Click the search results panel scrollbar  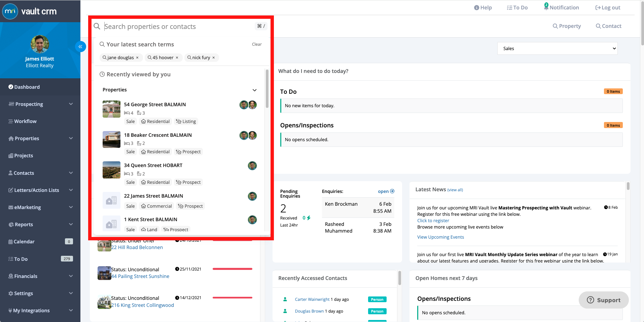pyautogui.click(x=267, y=89)
